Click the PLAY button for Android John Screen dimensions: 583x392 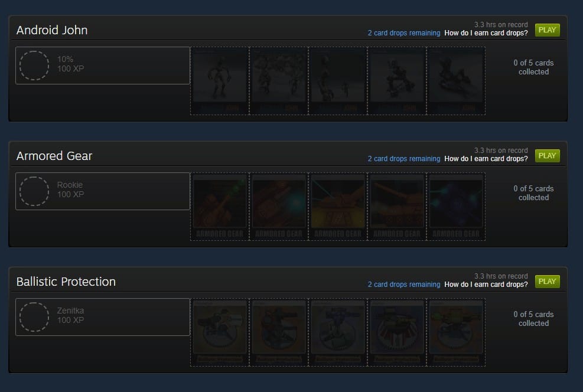pos(548,30)
